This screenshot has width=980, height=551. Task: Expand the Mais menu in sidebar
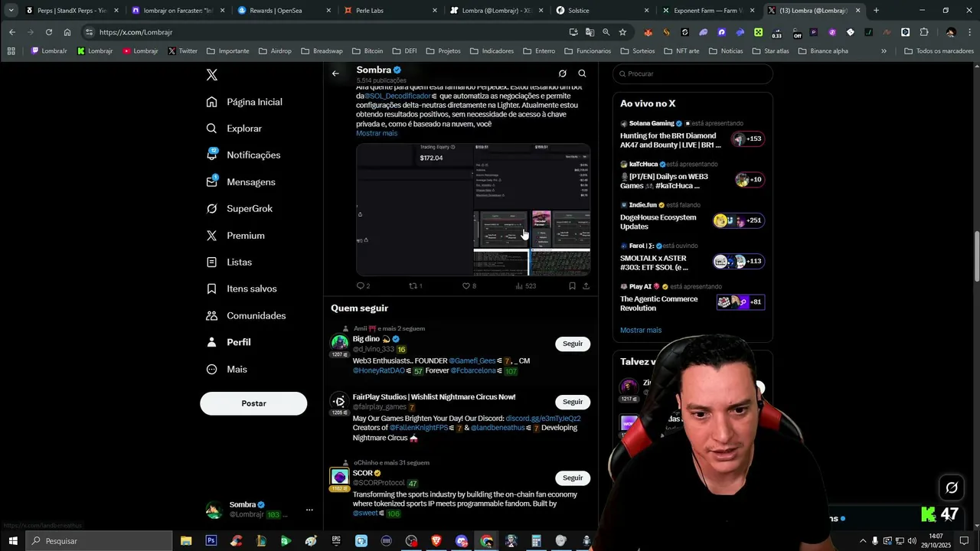click(x=227, y=369)
